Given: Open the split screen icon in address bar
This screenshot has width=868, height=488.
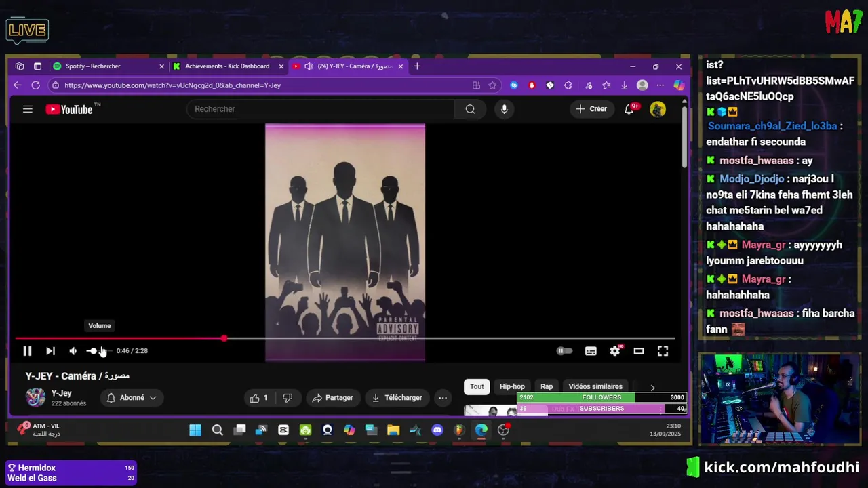Looking at the screenshot, I should 476,85.
